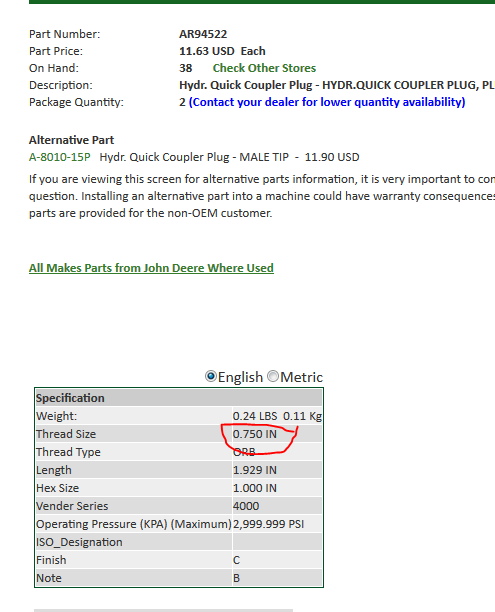Click the part price 11.63 USD text
This screenshot has width=495, height=612.
tap(207, 51)
